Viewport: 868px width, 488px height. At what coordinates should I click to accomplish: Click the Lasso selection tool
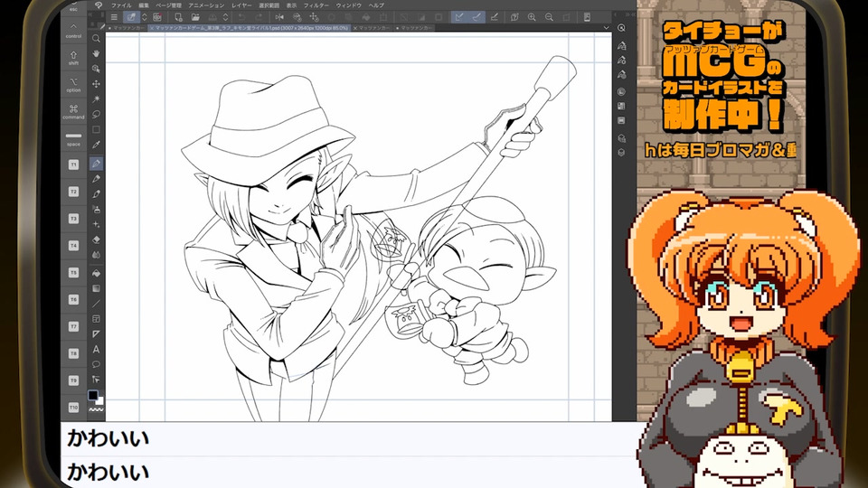96,115
